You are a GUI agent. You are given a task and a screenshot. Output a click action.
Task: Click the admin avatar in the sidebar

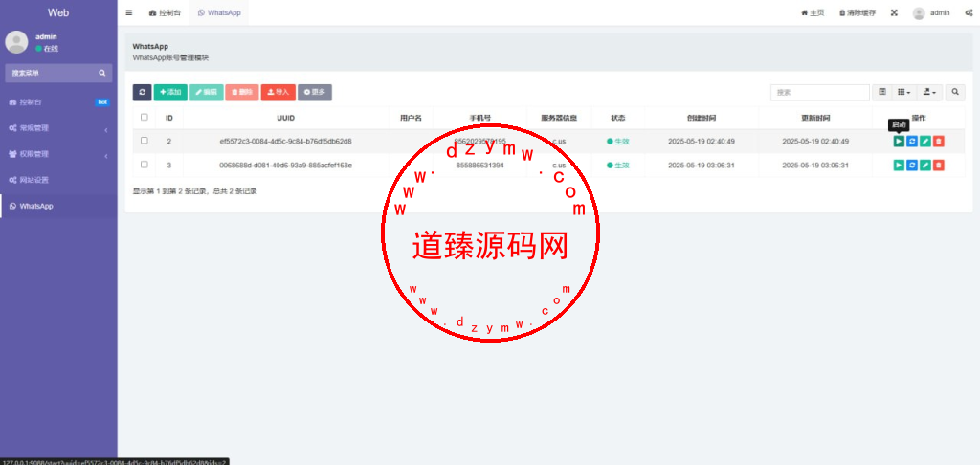pyautogui.click(x=16, y=42)
